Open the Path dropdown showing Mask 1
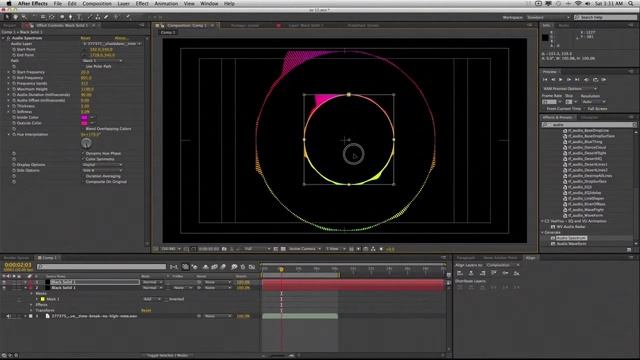The width and height of the screenshot is (640, 360). (102, 60)
